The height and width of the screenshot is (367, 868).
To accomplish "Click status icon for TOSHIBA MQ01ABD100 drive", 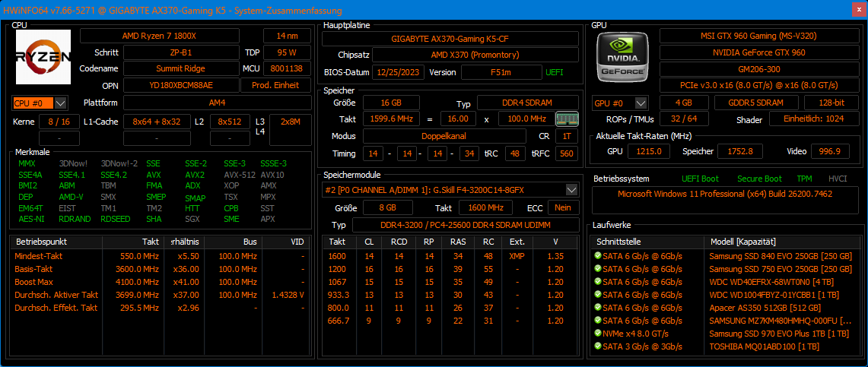I will pos(598,346).
